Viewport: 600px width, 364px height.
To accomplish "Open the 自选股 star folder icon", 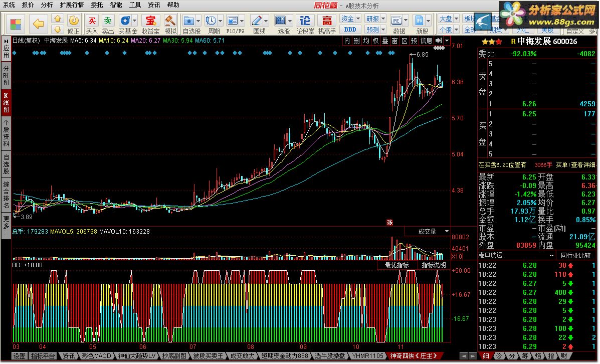I will 188,21.
